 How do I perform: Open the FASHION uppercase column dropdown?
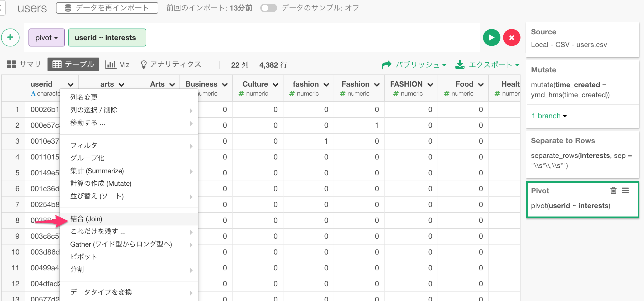tap(430, 84)
